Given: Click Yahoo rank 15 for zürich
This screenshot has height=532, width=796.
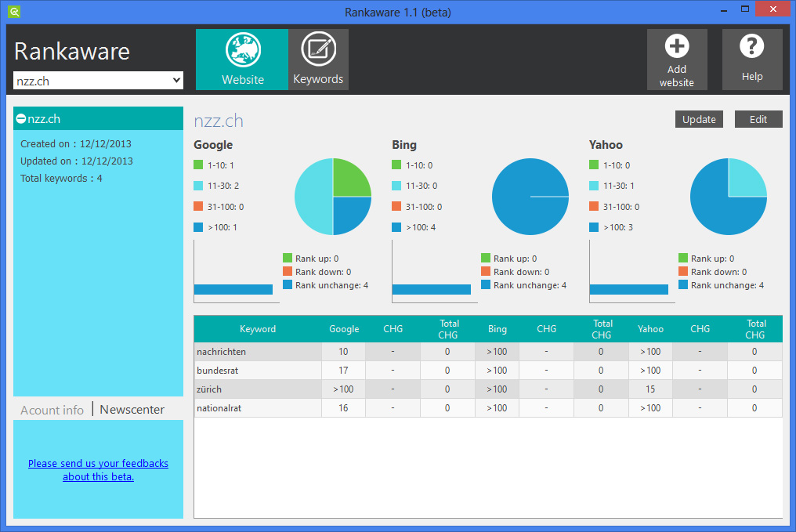Looking at the screenshot, I should pyautogui.click(x=650, y=389).
